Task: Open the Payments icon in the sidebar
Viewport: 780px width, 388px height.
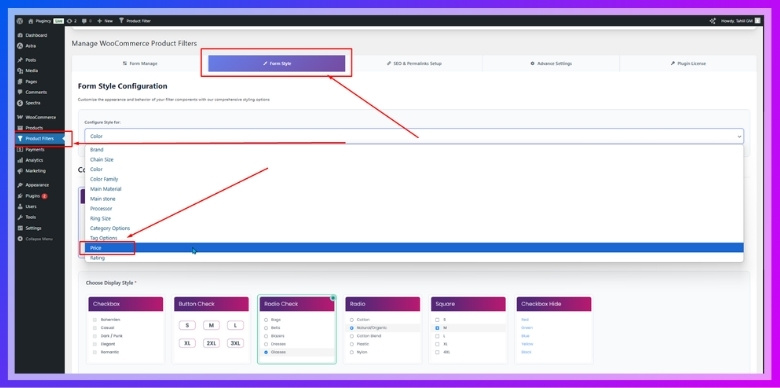Action: click(20, 149)
